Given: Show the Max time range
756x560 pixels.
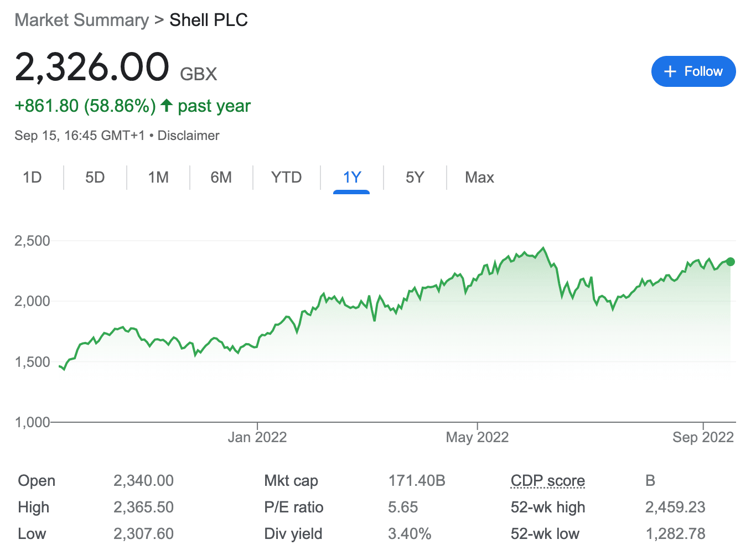Looking at the screenshot, I should click(479, 178).
